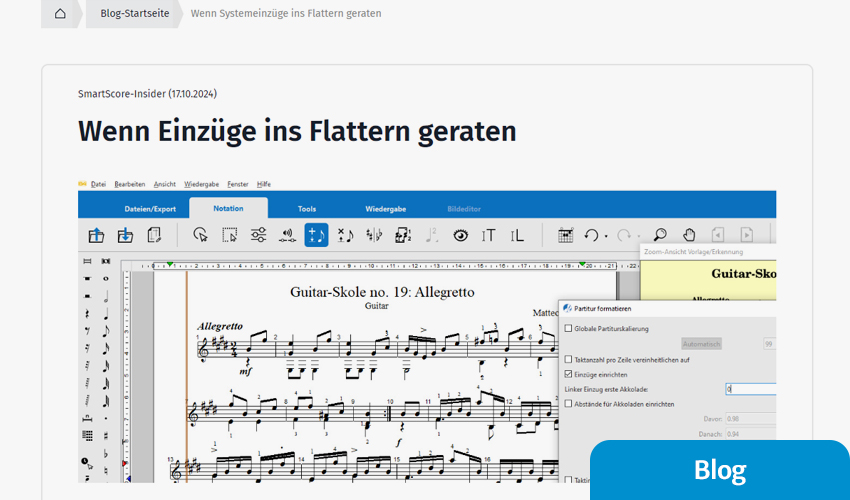The height and width of the screenshot is (500, 850).
Task: Click the mixer sliders icon in toolbar
Action: [x=258, y=236]
